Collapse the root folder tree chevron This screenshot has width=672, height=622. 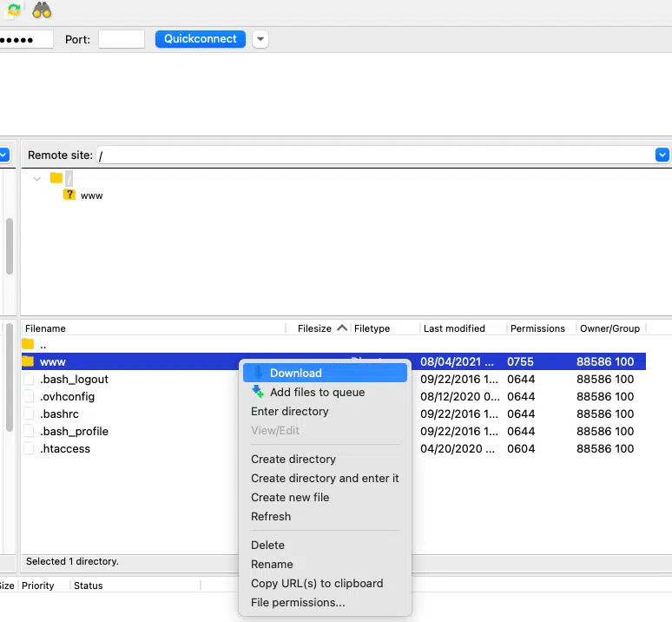(37, 178)
